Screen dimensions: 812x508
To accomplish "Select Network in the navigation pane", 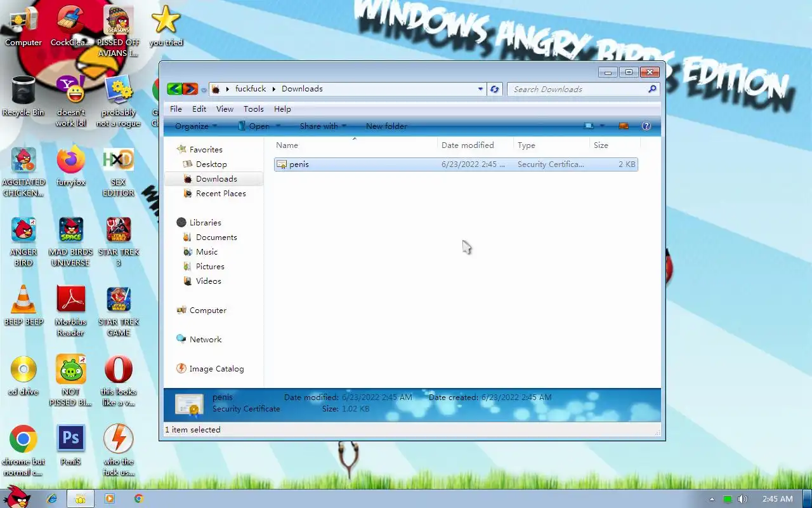I will click(x=199, y=339).
